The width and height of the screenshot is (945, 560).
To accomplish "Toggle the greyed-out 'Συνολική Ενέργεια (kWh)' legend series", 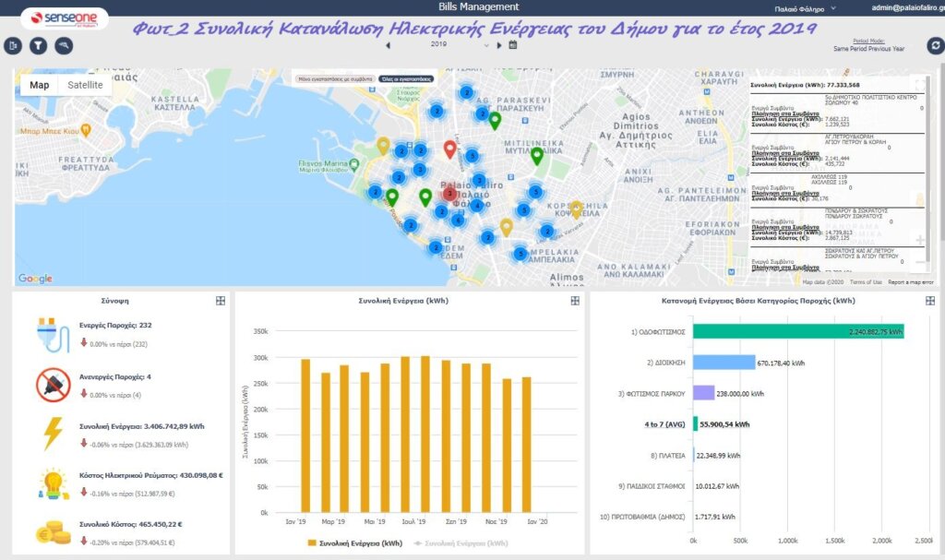I will click(461, 543).
